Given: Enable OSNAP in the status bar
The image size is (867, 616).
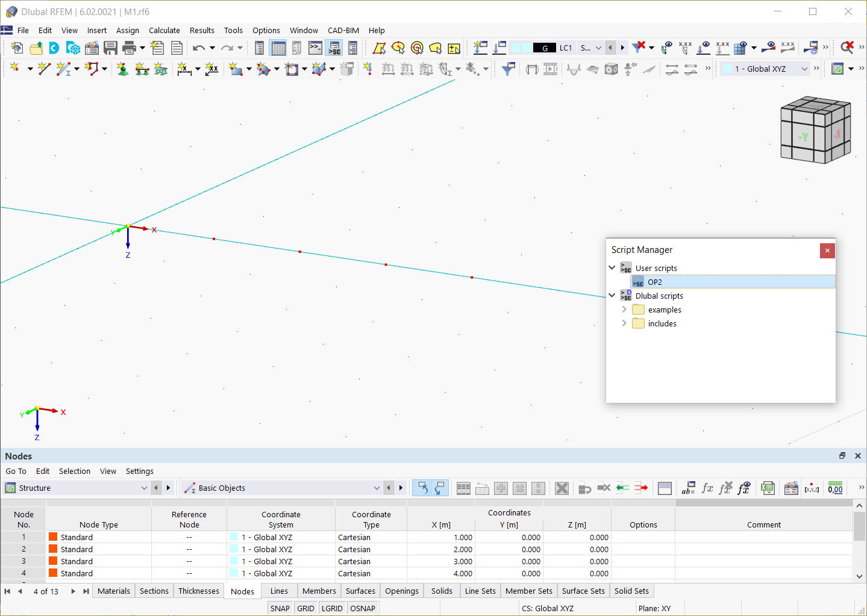Looking at the screenshot, I should (x=362, y=608).
